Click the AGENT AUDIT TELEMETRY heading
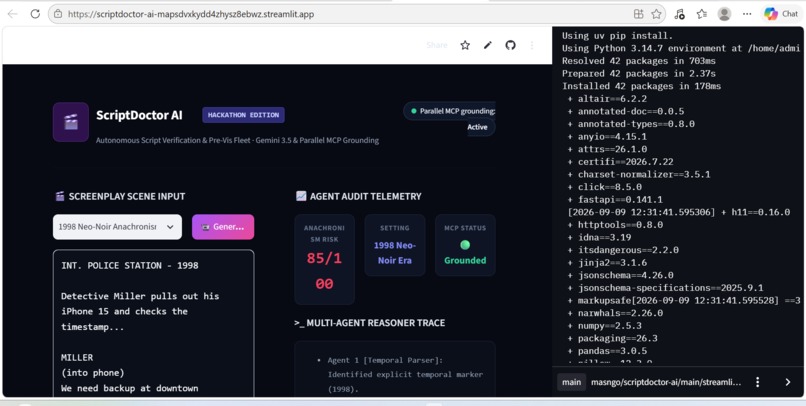The image size is (806, 406). tap(358, 196)
